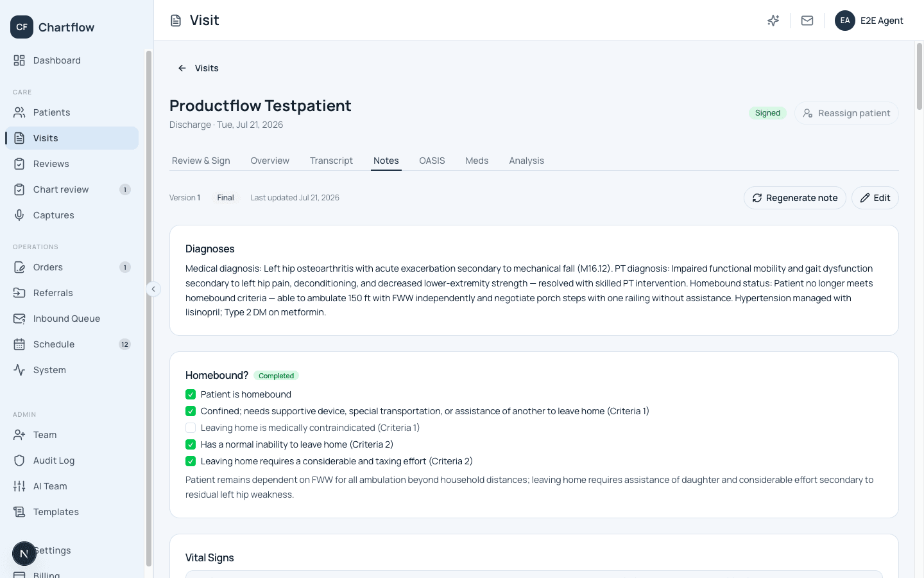Screen dimensions: 924x578
Task: Click the Chart review count badge
Action: 125,189
